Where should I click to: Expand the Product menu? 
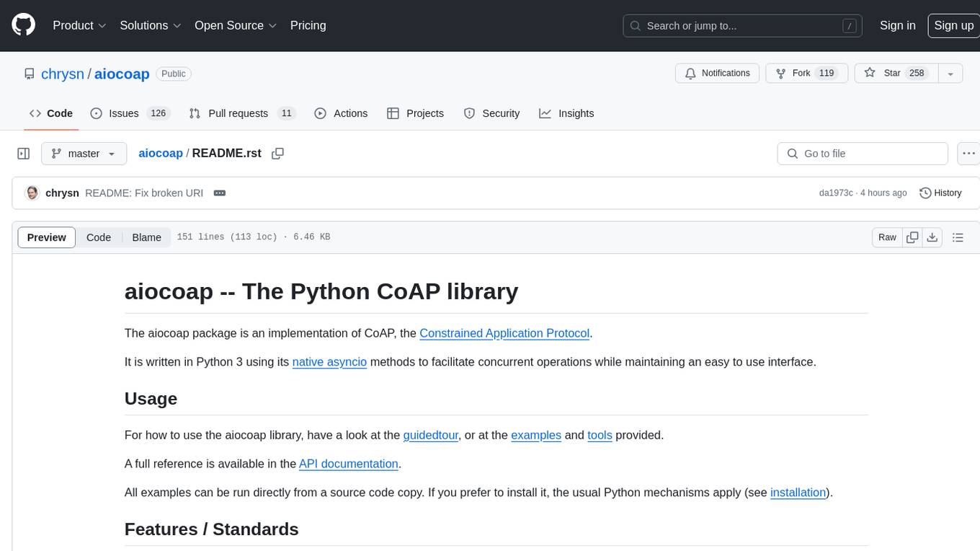point(79,25)
